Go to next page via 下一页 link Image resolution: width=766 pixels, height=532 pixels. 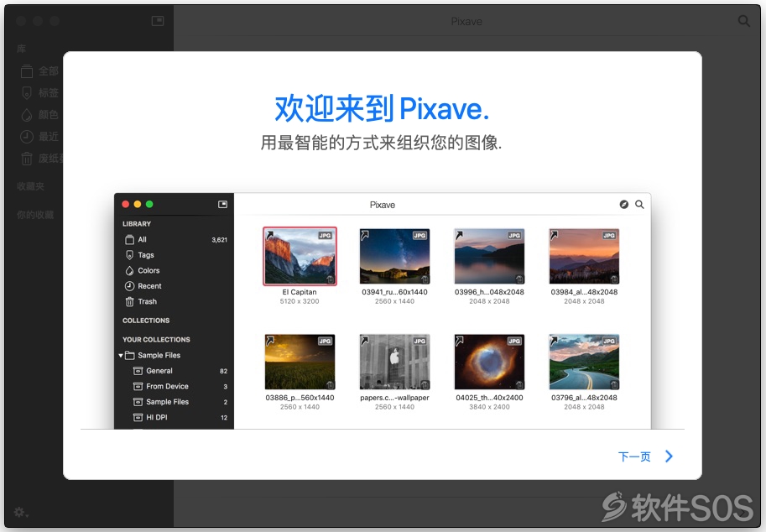tap(634, 456)
